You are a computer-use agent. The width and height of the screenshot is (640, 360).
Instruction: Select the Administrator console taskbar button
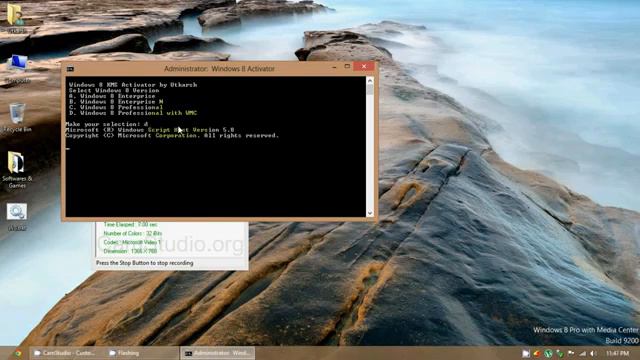click(x=218, y=353)
